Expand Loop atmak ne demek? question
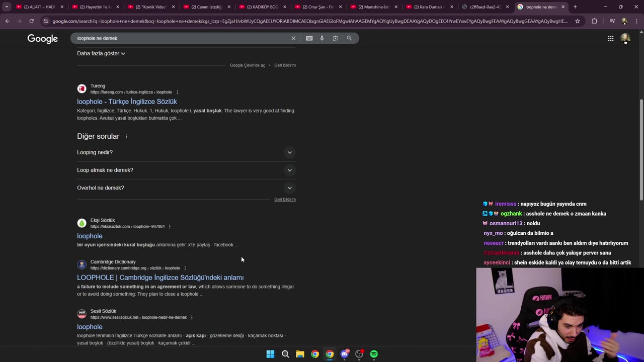The image size is (644, 362). (186, 170)
